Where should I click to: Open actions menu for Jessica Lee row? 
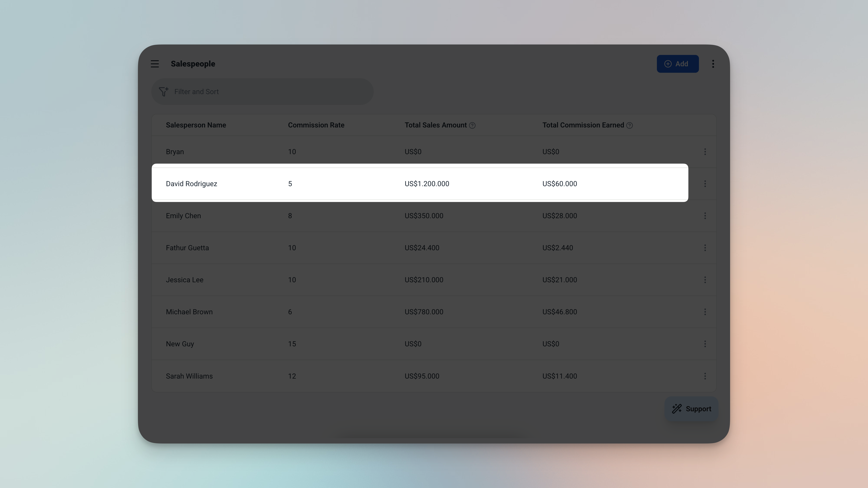pos(705,279)
